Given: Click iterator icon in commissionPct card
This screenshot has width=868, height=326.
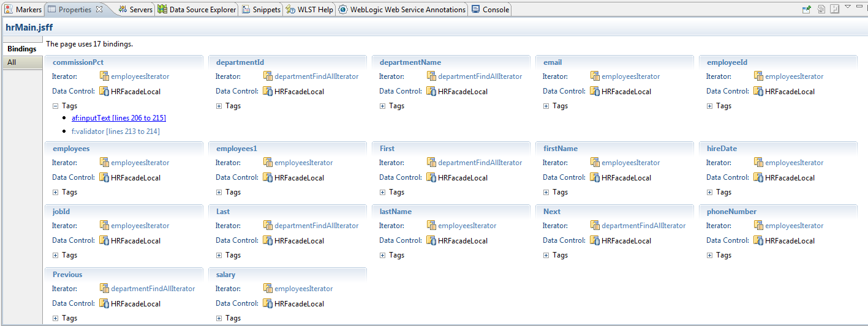Looking at the screenshot, I should [104, 76].
